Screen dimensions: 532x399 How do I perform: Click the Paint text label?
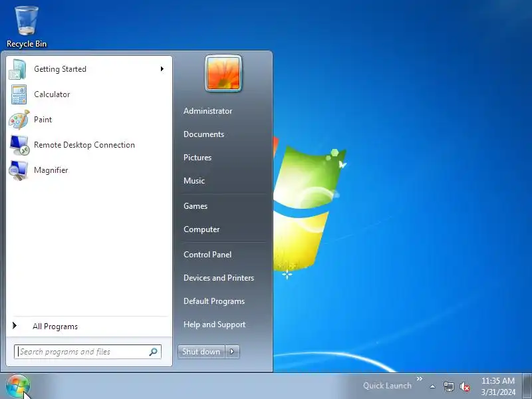[43, 120]
